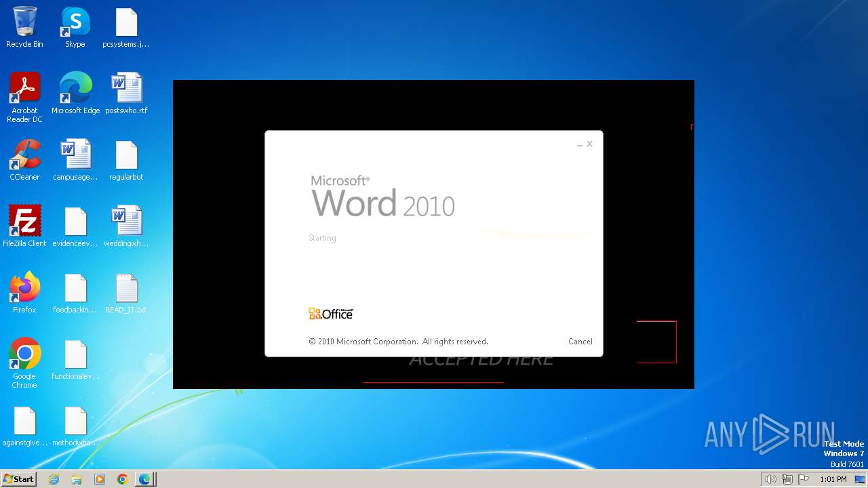Screen dimensions: 868x488
Task: Select the campusage Word document
Action: [x=75, y=161]
